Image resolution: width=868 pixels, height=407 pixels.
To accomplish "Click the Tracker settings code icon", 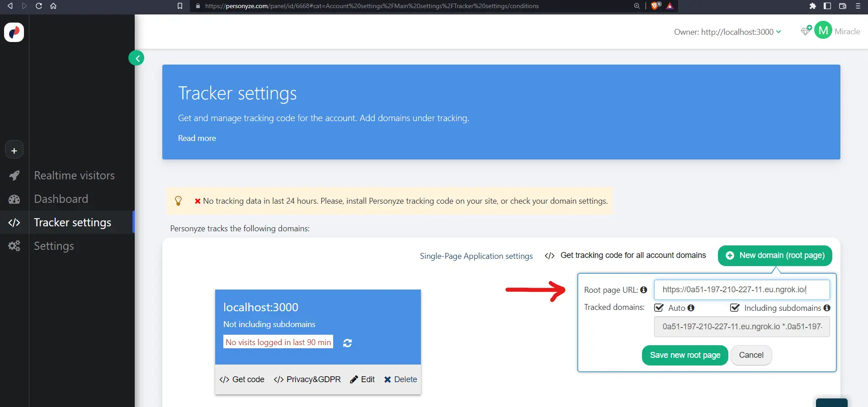I will (x=14, y=222).
